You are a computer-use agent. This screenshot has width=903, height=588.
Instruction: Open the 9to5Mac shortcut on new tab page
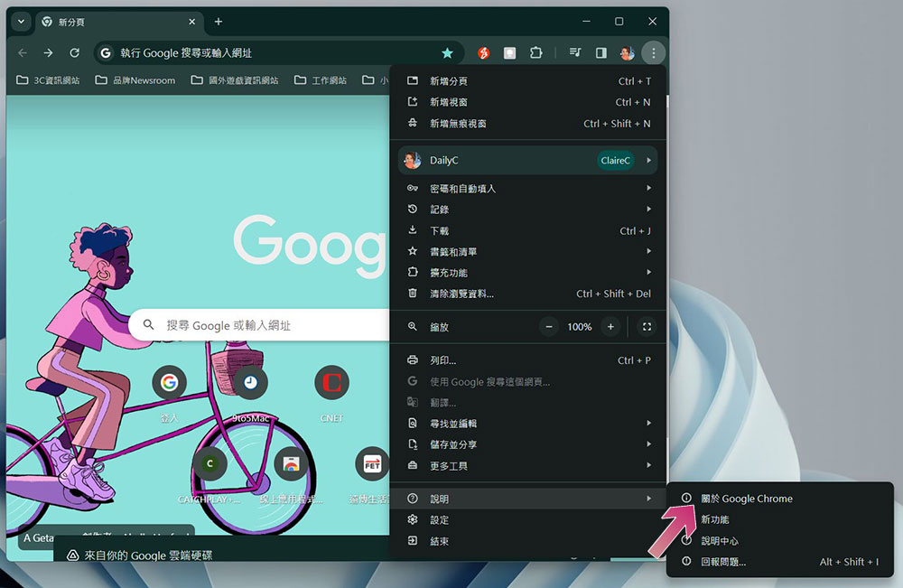tap(250, 382)
